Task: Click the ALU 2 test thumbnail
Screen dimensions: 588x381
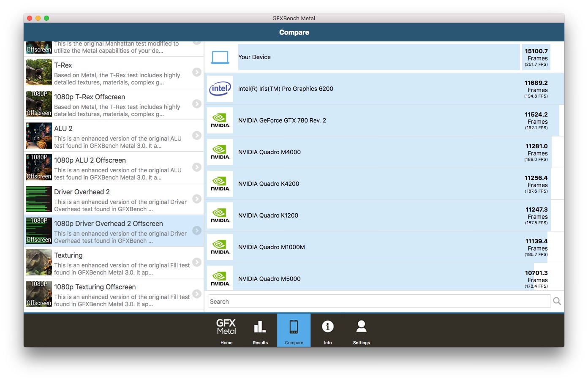Action: [39, 136]
